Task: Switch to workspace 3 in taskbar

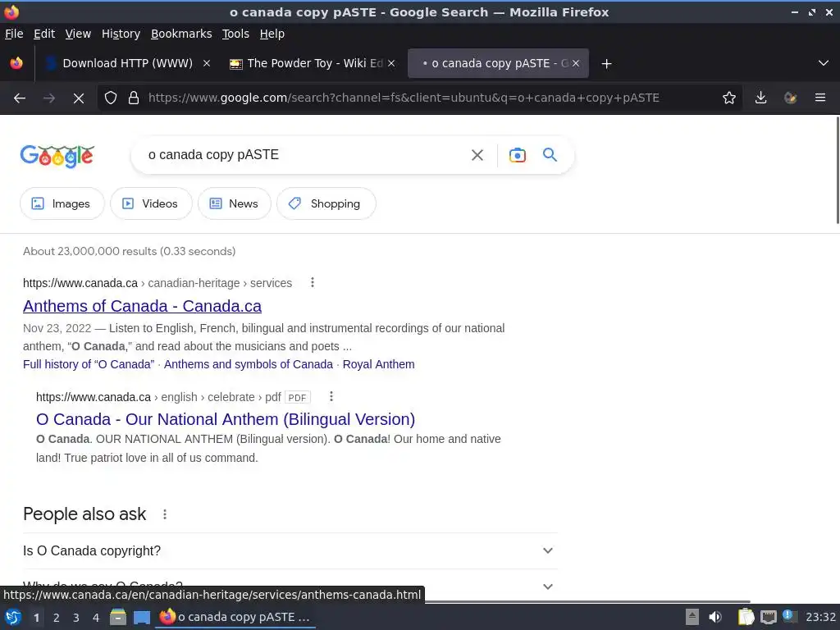Action: 76,618
